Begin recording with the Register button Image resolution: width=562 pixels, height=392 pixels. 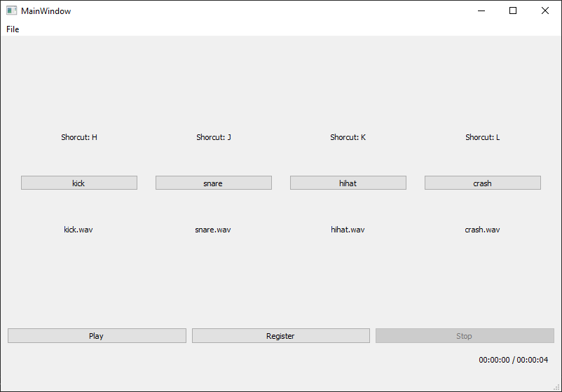pyautogui.click(x=280, y=336)
